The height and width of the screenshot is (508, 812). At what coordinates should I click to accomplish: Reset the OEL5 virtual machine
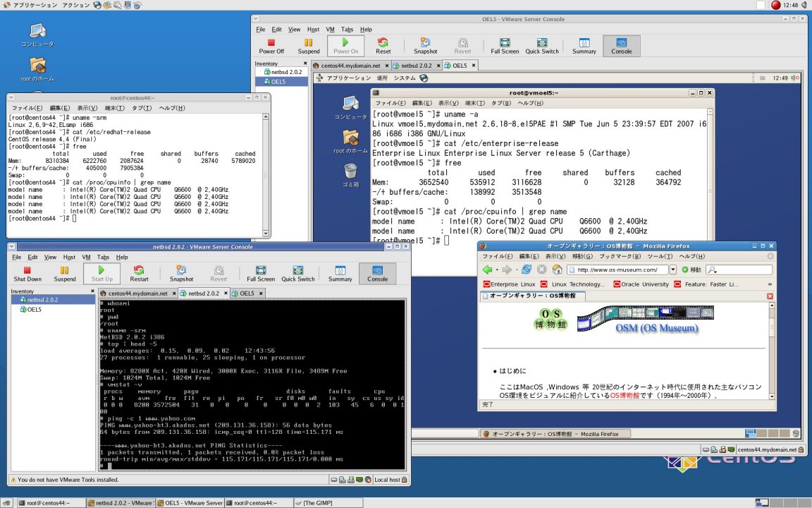pyautogui.click(x=383, y=46)
